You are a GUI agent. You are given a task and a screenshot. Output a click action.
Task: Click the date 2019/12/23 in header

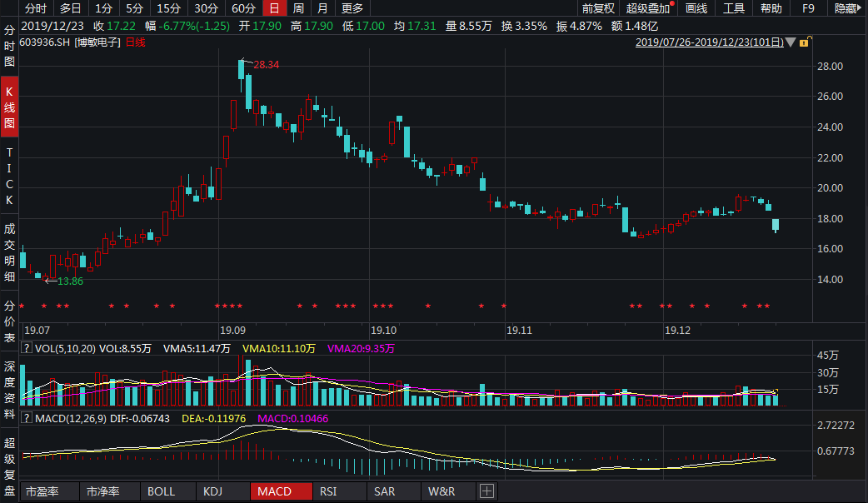[x=52, y=26]
